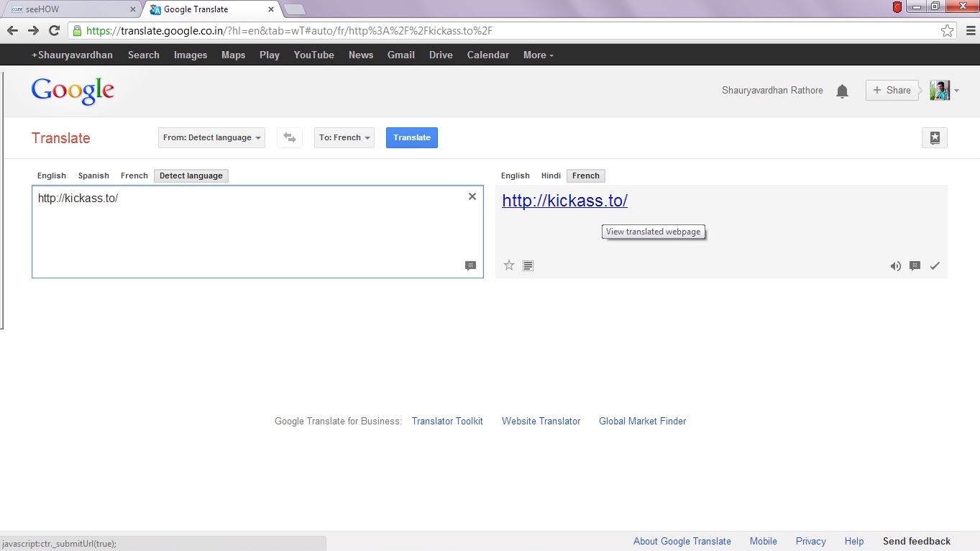Open Images in the Google bar
The height and width of the screenshot is (551, 980).
tap(191, 55)
